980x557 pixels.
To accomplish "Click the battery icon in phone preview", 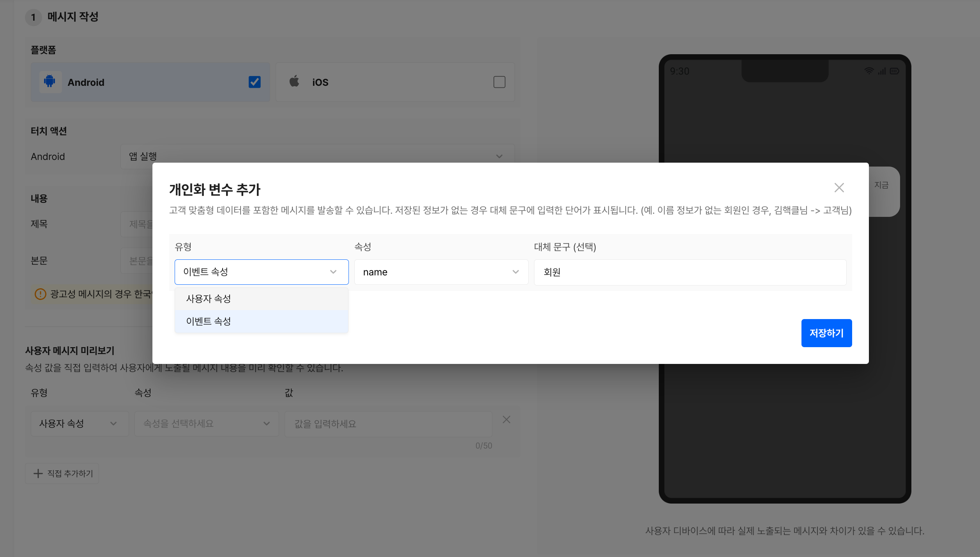I will pos(895,71).
